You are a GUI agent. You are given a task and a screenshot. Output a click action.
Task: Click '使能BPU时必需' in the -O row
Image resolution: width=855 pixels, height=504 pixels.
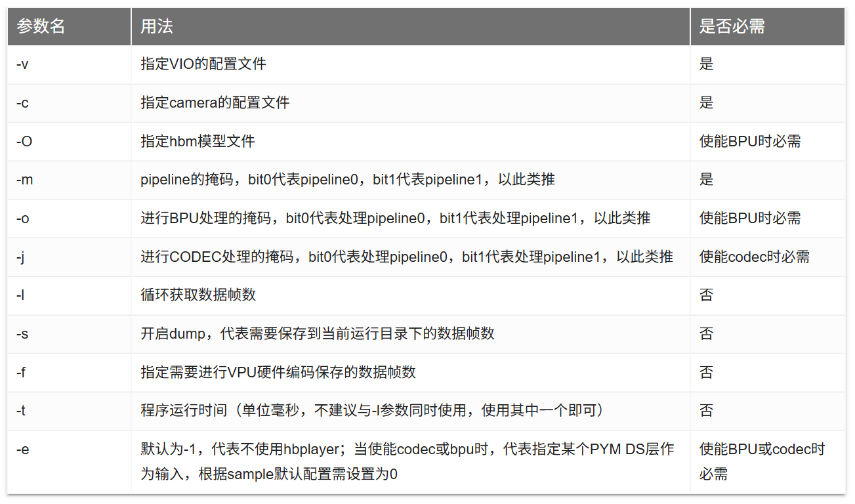(750, 141)
